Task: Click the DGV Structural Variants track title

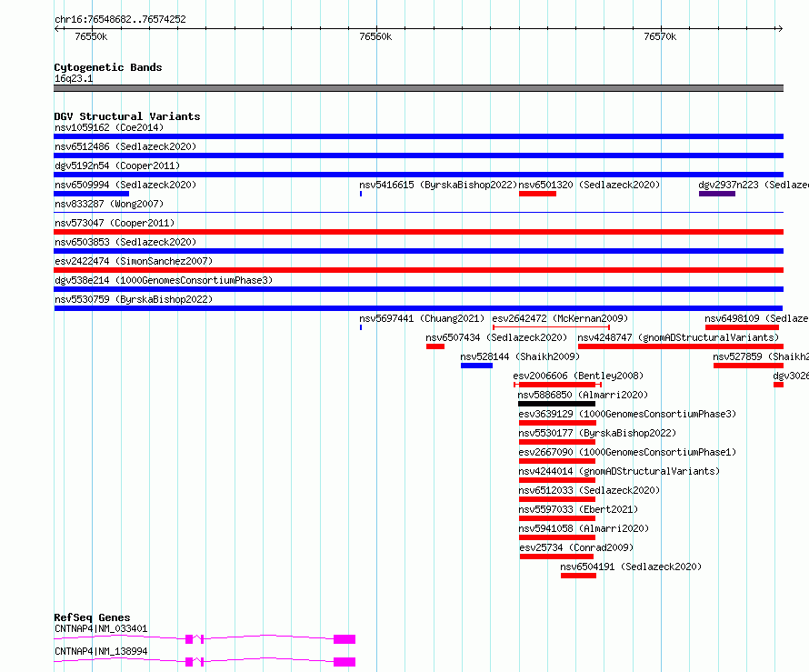Action: click(127, 116)
